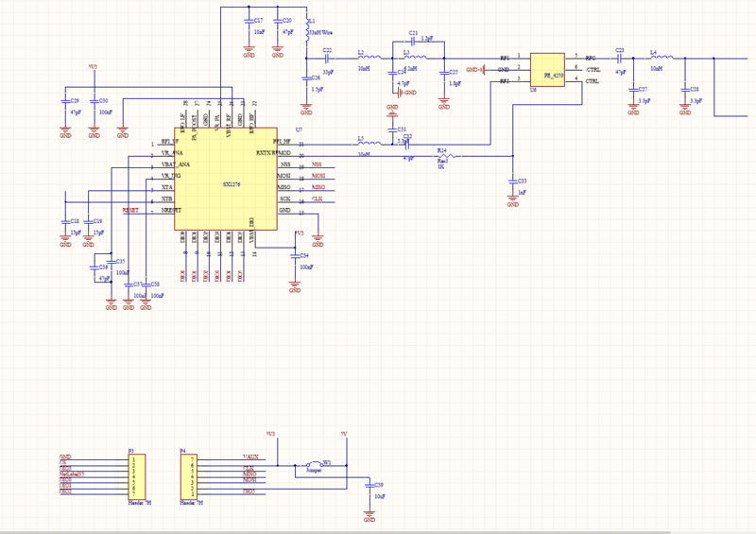
Task: Click the VAUX net label at P4
Action: [250, 457]
